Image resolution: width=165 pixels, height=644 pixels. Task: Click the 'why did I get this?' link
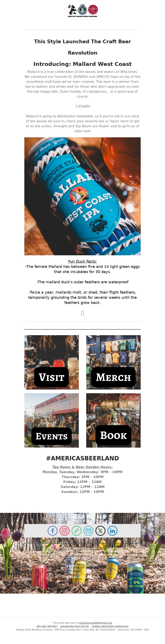click(47, 626)
